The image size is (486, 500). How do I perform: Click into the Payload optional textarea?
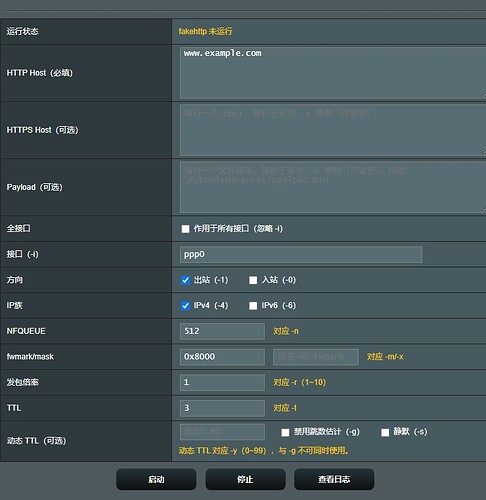[333, 187]
